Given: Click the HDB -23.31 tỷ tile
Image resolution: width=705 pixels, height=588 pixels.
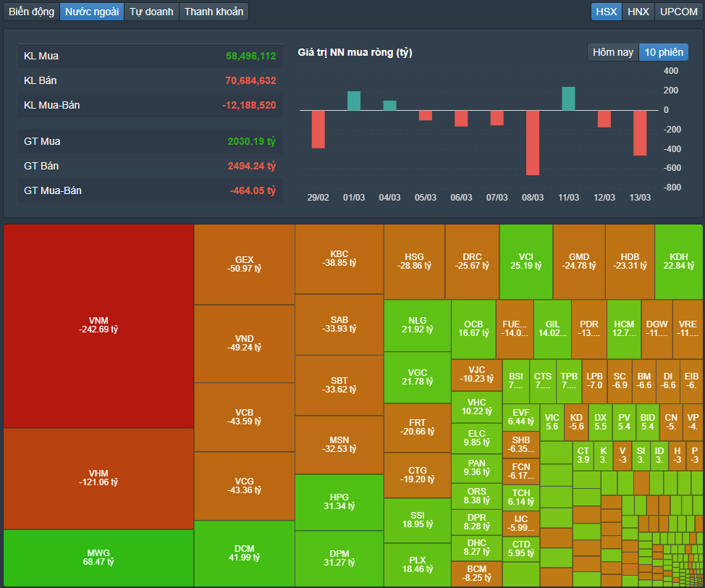Looking at the screenshot, I should (630, 262).
